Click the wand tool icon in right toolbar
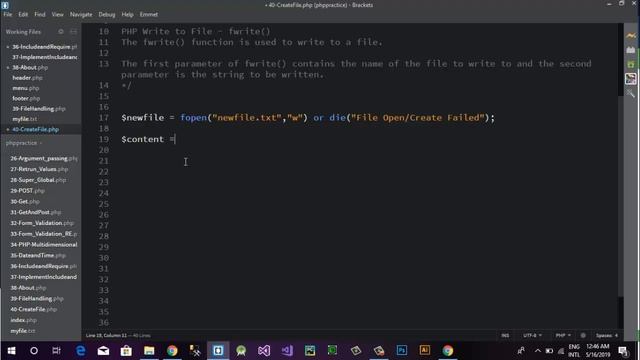The image size is (640, 360). [631, 93]
